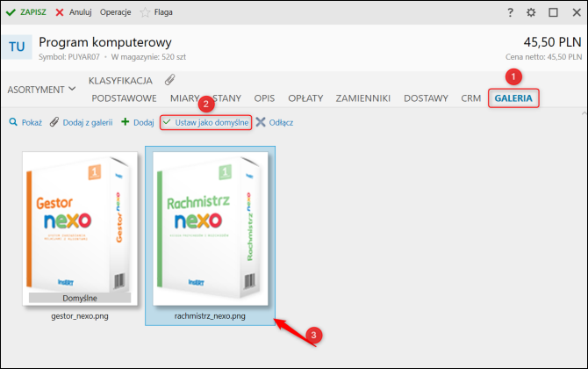Click the rachmistrz_nexo.png file name
This screenshot has height=369, width=588.
coord(210,316)
